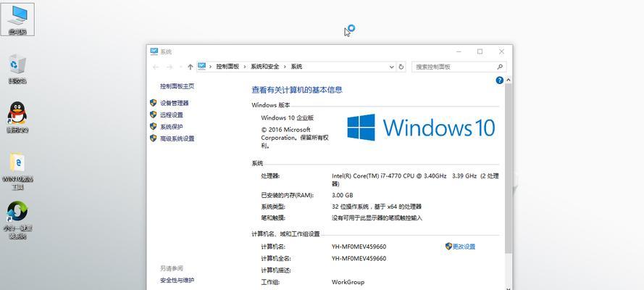Click the computer name value after 计算机名
Image resolution: width=644 pixels, height=290 pixels.
359,246
